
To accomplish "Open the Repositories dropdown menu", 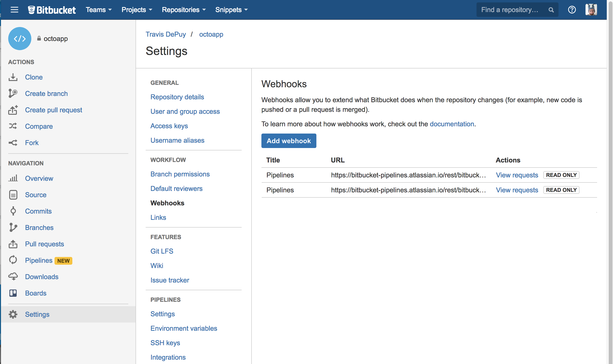I will click(184, 10).
